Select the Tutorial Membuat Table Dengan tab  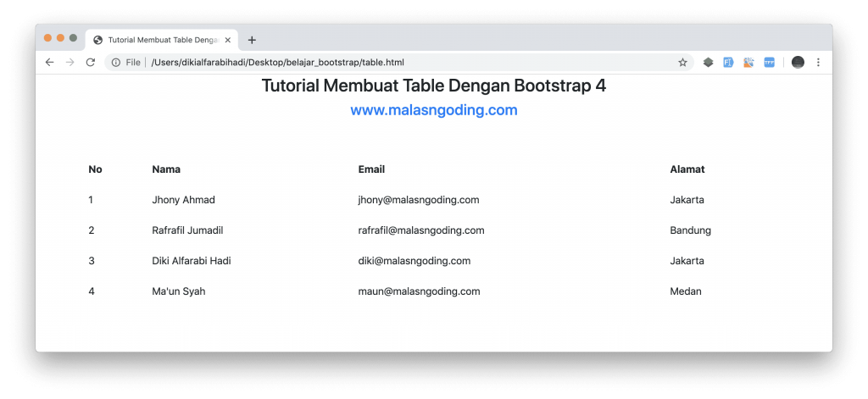[x=162, y=40]
